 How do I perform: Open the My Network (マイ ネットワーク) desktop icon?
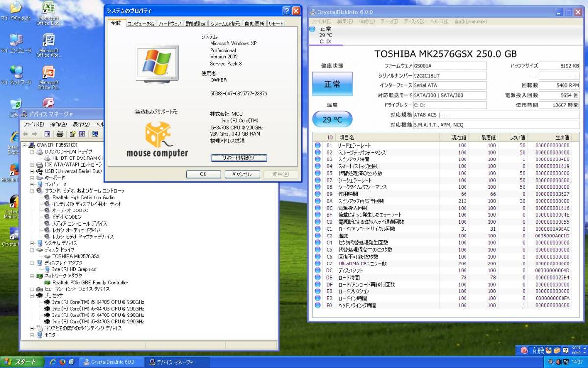pos(16,76)
